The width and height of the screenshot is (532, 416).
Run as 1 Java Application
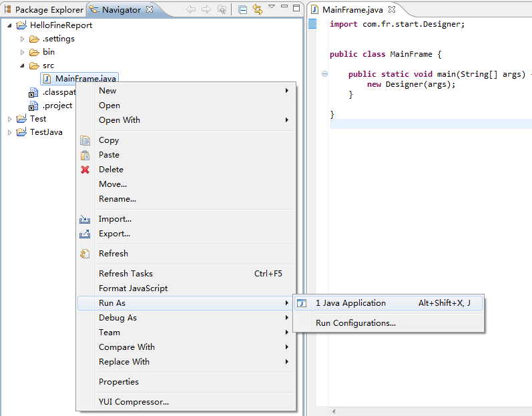[x=388, y=303]
